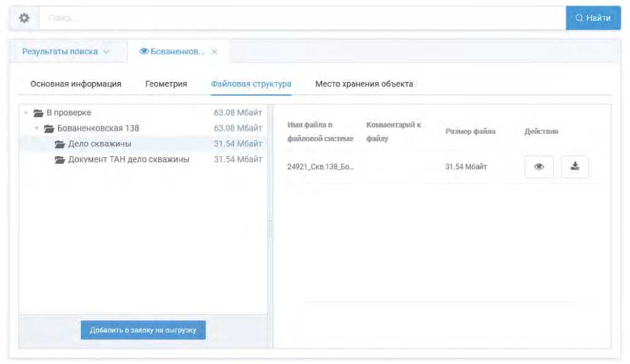This screenshot has width=630, height=364.
Task: Download the 24921_Скв.138 file
Action: coord(574,167)
